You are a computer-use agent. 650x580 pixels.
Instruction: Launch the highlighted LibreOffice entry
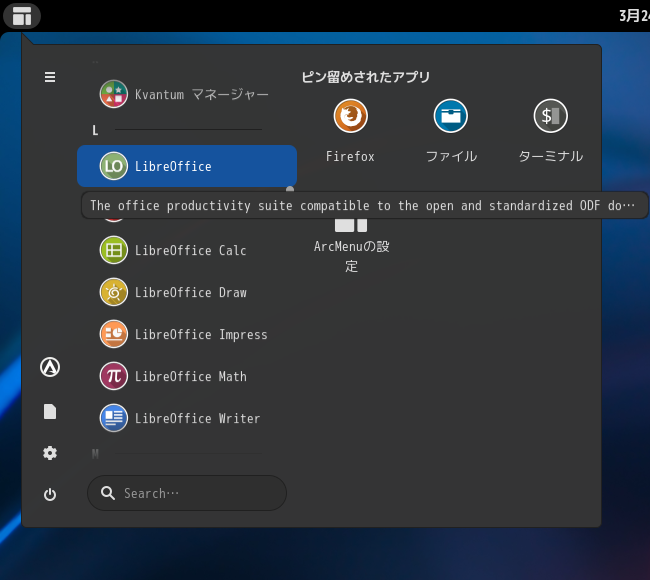pos(187,166)
